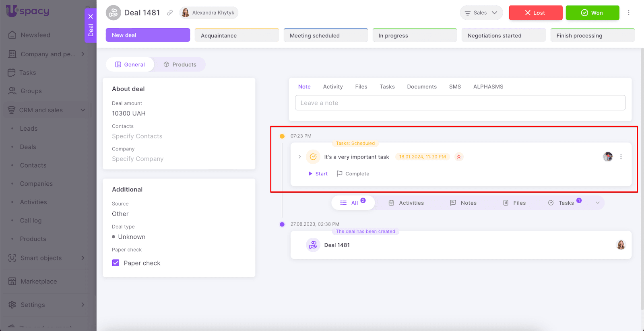The image size is (644, 331).
Task: Start the very important task
Action: point(318,174)
